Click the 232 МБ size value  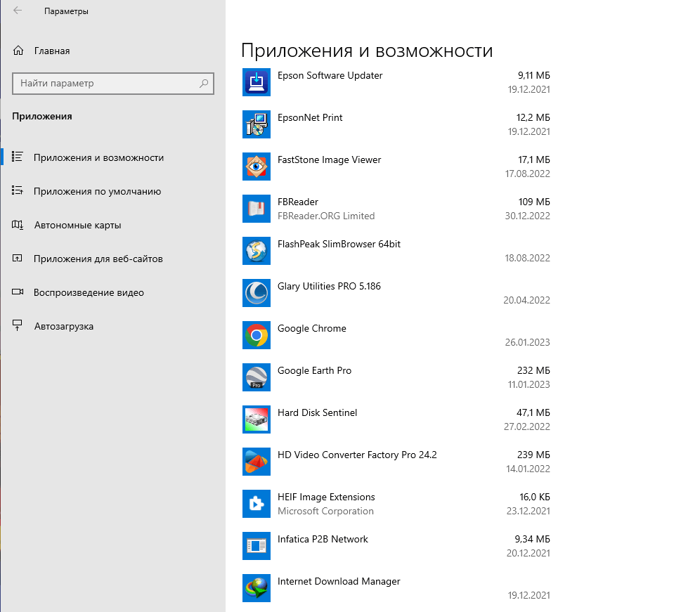(x=533, y=370)
